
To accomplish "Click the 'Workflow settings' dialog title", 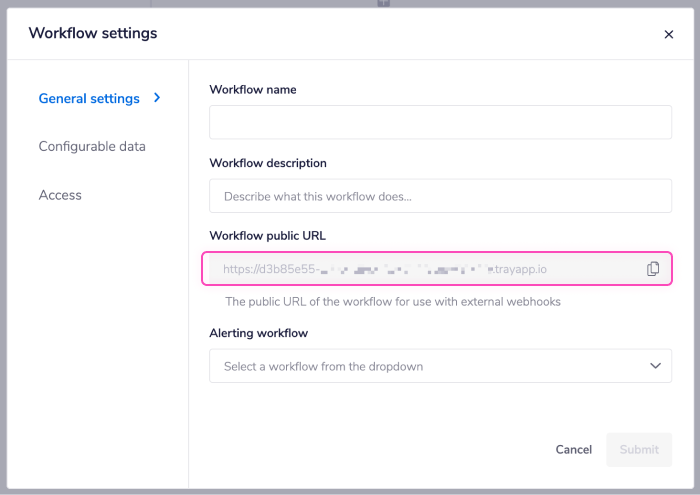I will [93, 33].
